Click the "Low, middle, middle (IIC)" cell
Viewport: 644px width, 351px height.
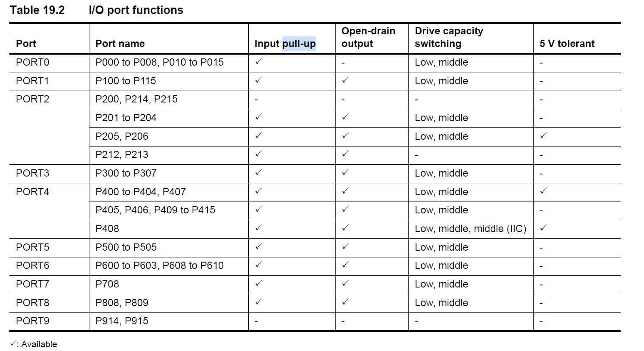pos(470,229)
